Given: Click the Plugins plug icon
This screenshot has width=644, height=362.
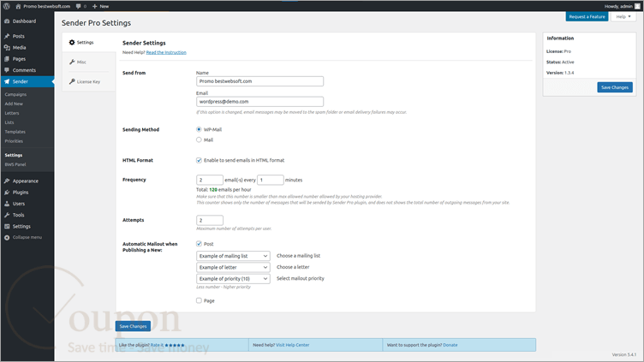Looking at the screenshot, I should point(7,193).
